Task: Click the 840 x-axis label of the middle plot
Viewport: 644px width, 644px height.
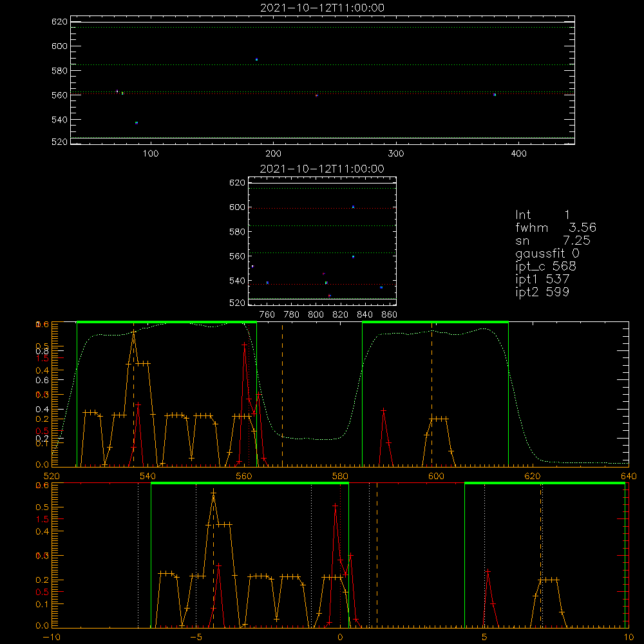Action: tap(365, 315)
